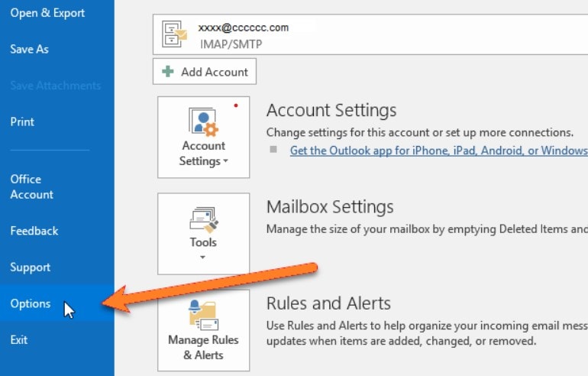Click the Tools mailbox cleanup icon
The height and width of the screenshot is (376, 588).
[204, 220]
